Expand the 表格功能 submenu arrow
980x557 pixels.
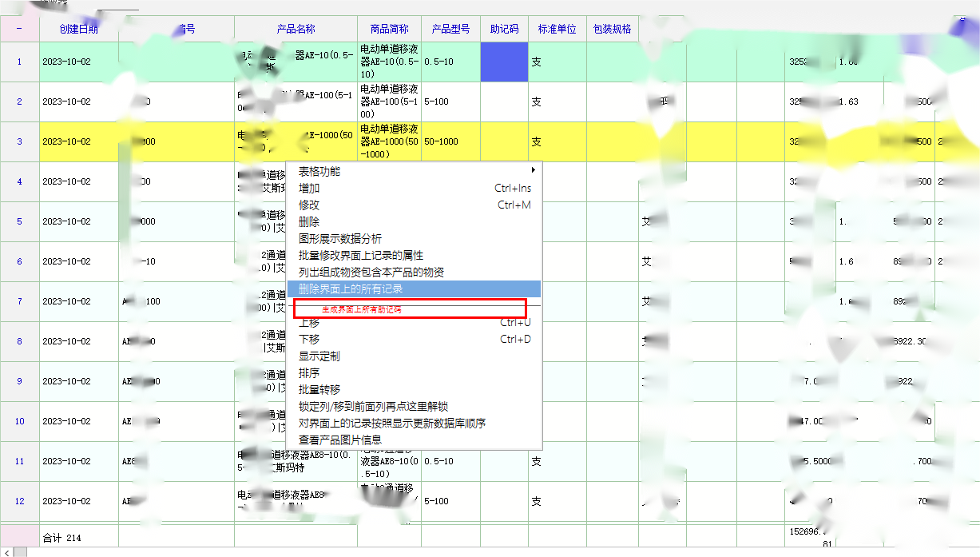pos(533,171)
